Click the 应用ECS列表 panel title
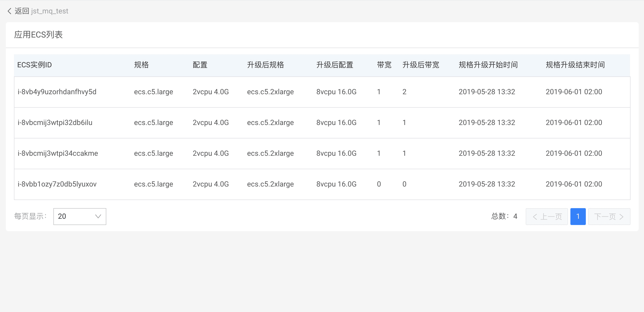The width and height of the screenshot is (644, 312). coord(38,35)
